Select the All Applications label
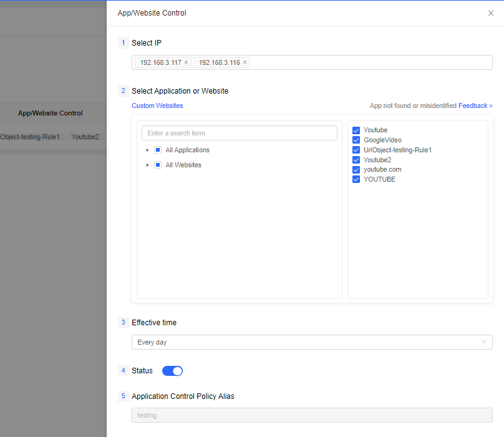Viewport: 504px width, 437px height. [x=187, y=150]
